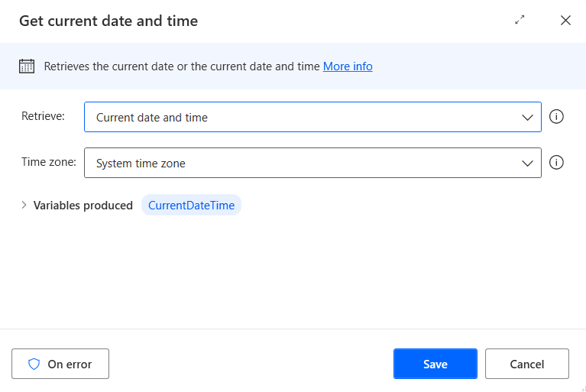Image resolution: width=586 pixels, height=392 pixels.
Task: Expand the Variables produced section chevron
Action: (x=24, y=205)
